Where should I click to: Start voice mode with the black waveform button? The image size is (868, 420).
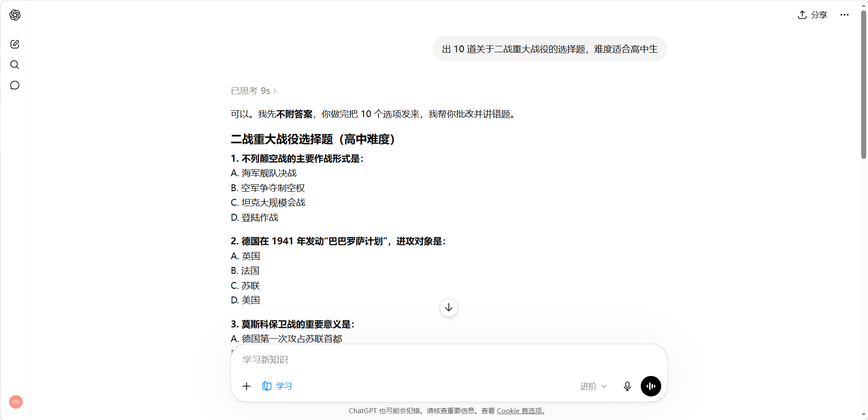(651, 386)
